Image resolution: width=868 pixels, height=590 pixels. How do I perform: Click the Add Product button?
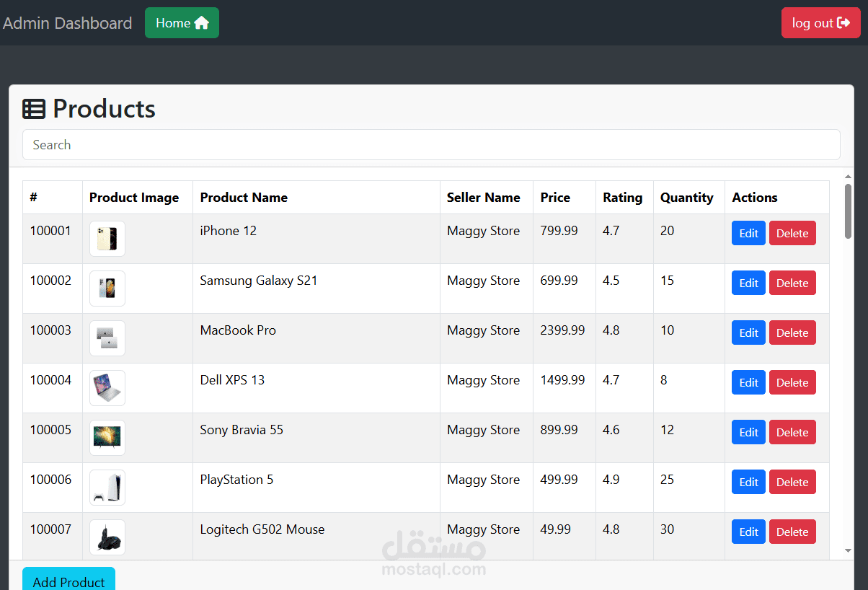[x=68, y=581]
